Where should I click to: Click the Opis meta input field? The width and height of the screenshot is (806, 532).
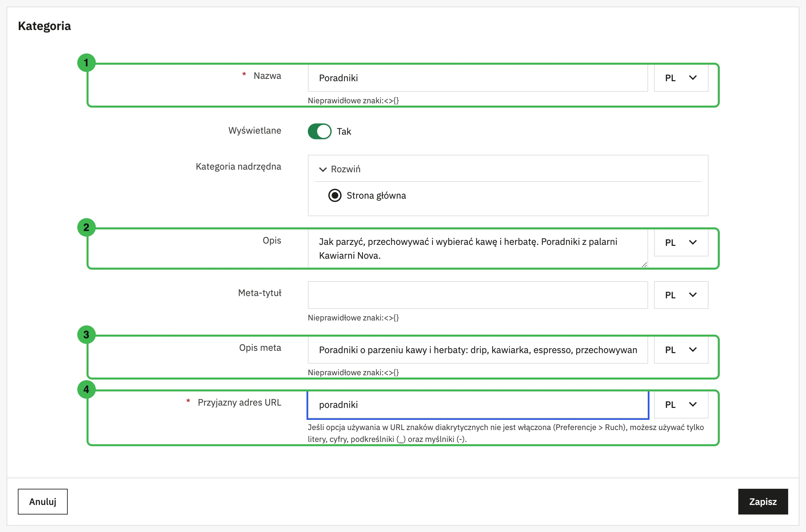[x=478, y=350]
